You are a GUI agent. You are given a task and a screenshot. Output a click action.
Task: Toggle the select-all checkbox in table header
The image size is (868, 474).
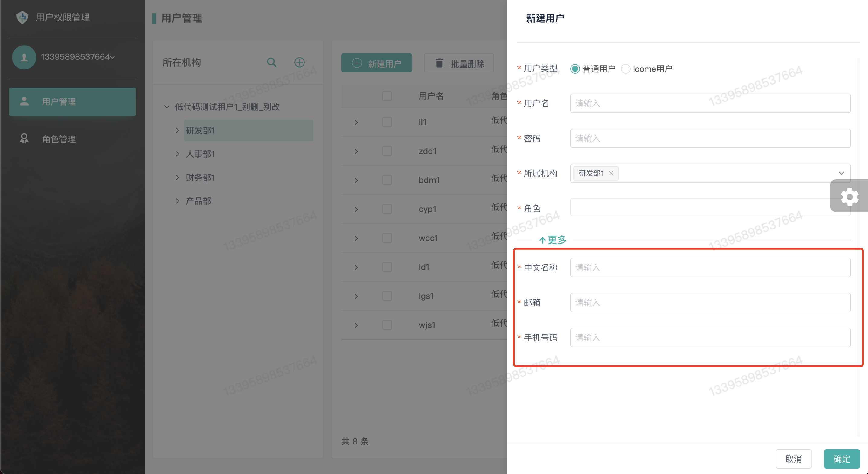(x=387, y=96)
